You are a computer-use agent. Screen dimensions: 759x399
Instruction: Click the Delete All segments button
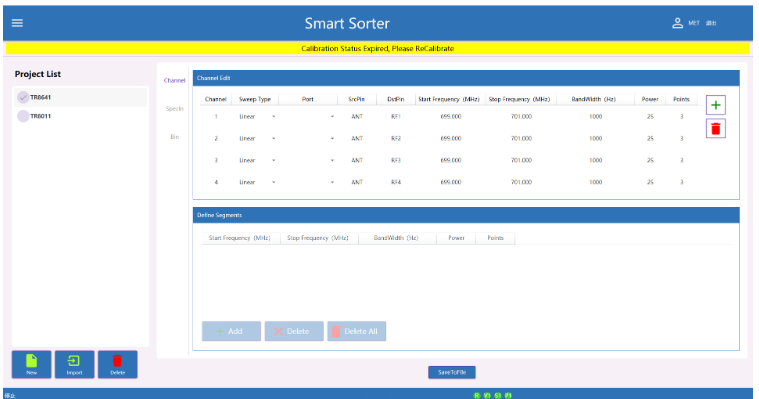pos(356,331)
